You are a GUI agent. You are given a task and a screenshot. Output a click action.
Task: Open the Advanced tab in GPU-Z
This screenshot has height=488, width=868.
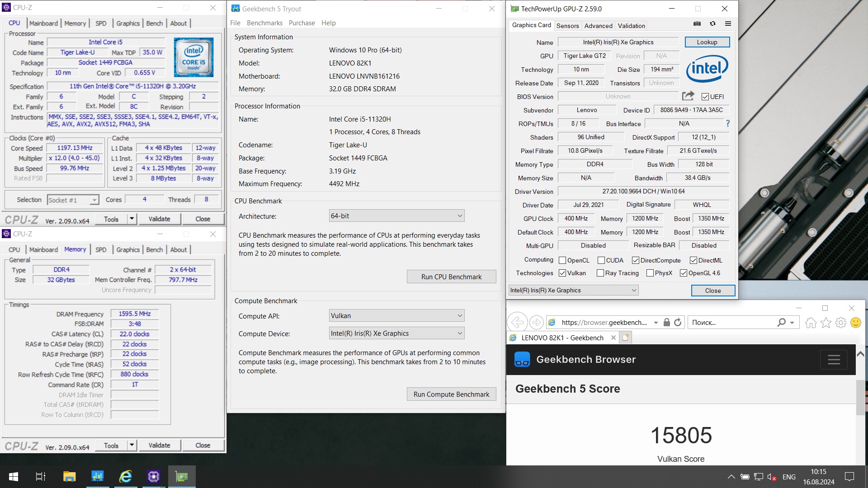coord(598,26)
